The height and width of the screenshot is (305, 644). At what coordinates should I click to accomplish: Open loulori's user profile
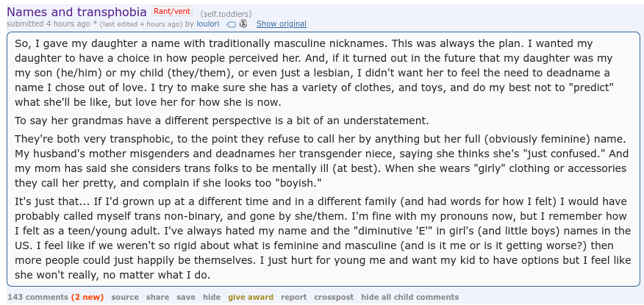[210, 24]
